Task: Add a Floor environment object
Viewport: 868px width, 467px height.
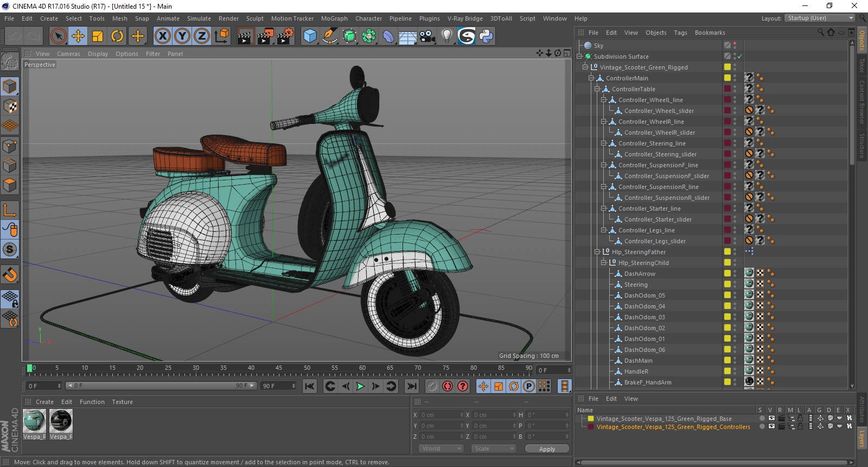Action: [x=407, y=36]
